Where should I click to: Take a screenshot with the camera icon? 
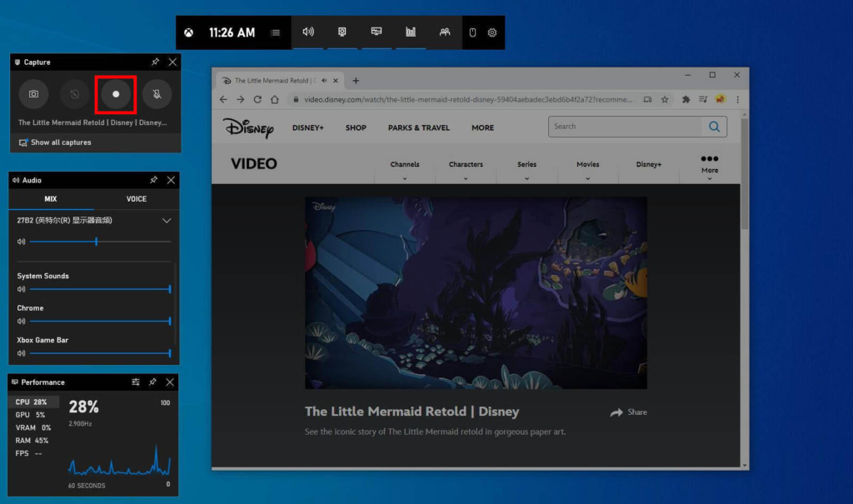point(33,94)
